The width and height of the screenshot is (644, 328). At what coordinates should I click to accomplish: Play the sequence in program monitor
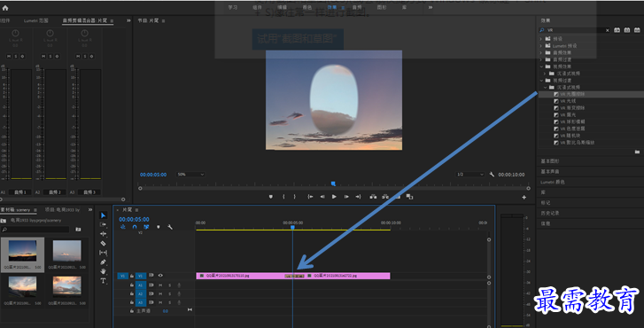334,197
